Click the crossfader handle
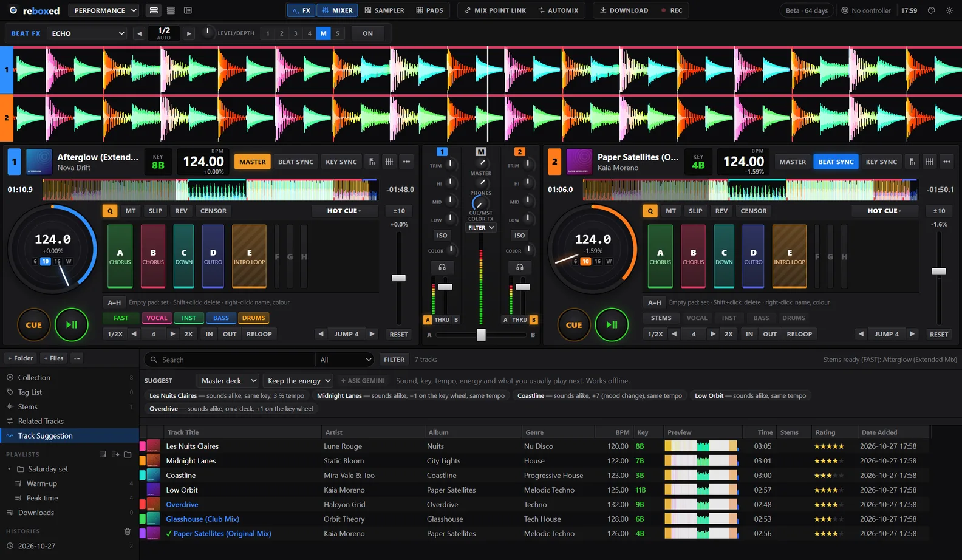Screen dimensions: 962x560 point(481,335)
